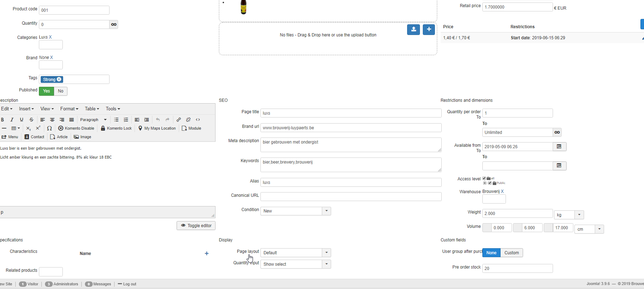Click the upload file button
This screenshot has height=290, width=644.
pyautogui.click(x=413, y=29)
